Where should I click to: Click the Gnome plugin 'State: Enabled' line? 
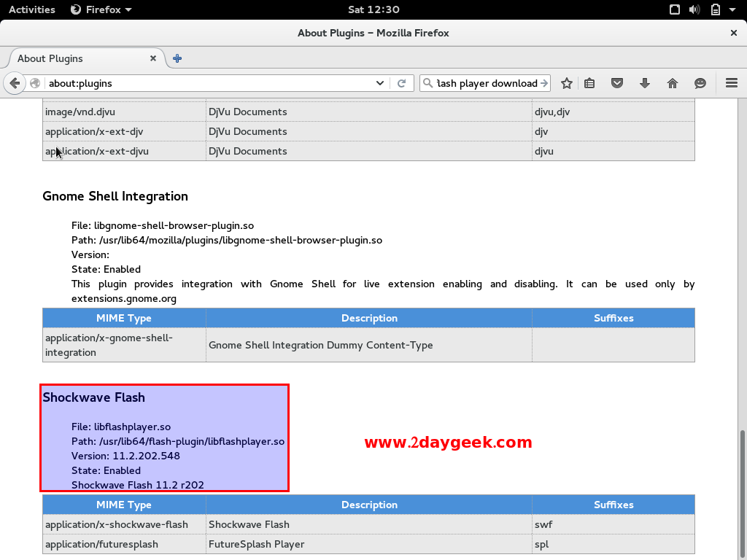(x=107, y=269)
